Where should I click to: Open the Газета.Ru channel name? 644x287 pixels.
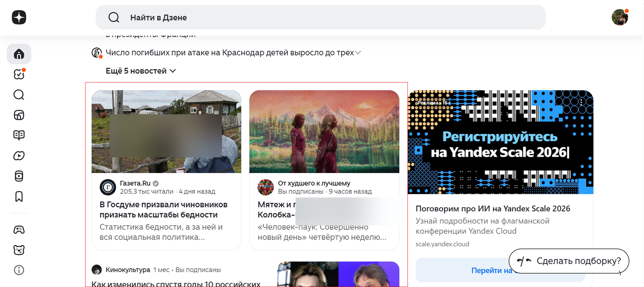click(135, 183)
